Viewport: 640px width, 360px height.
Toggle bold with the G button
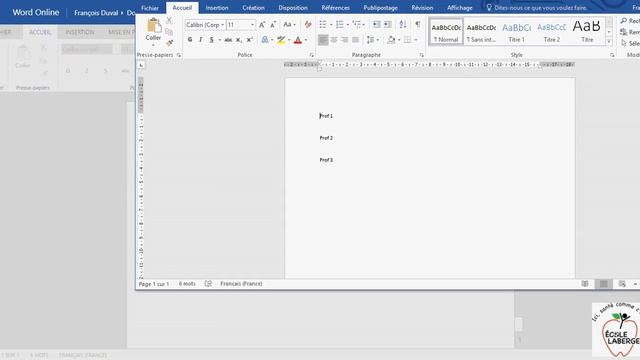[190, 40]
